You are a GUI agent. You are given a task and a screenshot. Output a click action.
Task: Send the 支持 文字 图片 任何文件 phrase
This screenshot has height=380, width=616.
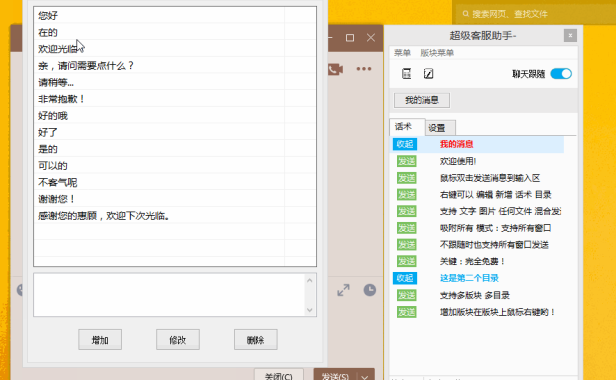coord(406,211)
